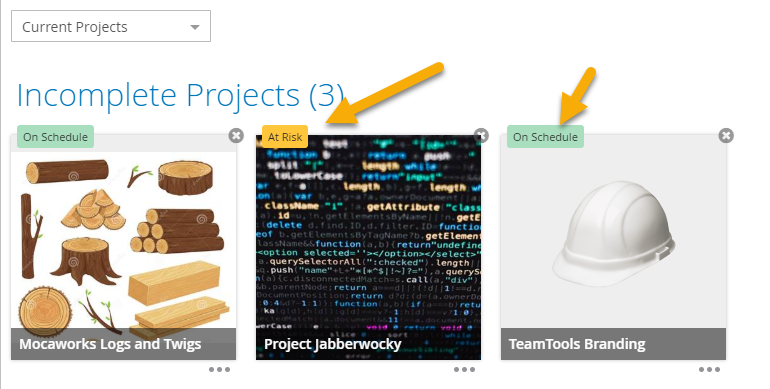Click the X icon on Project Jabberwocky
This screenshot has height=389, width=770.
coord(481,135)
